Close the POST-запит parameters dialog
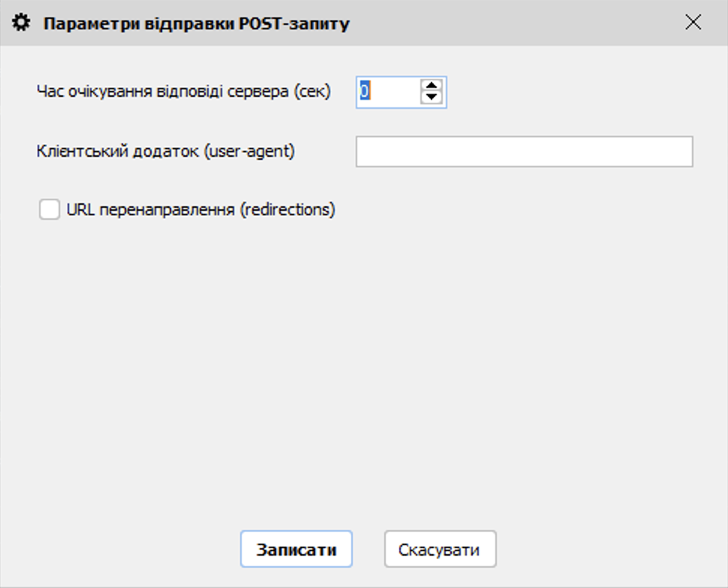 [x=693, y=22]
